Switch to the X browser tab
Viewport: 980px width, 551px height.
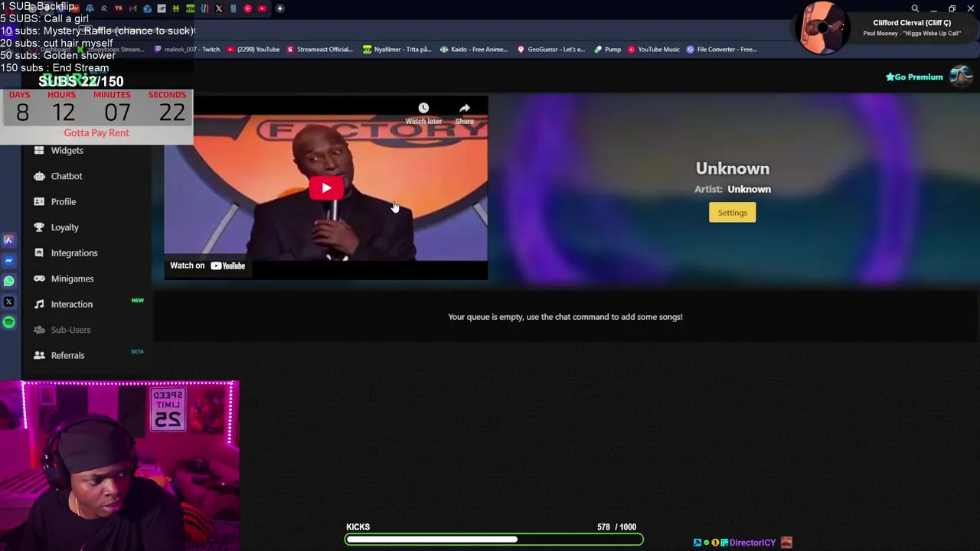coord(219,8)
